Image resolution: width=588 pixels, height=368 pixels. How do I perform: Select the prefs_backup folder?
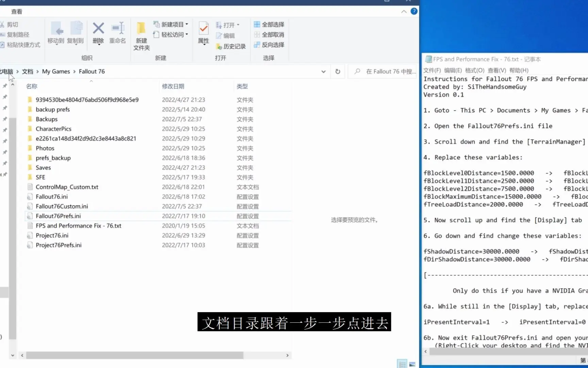pos(53,158)
